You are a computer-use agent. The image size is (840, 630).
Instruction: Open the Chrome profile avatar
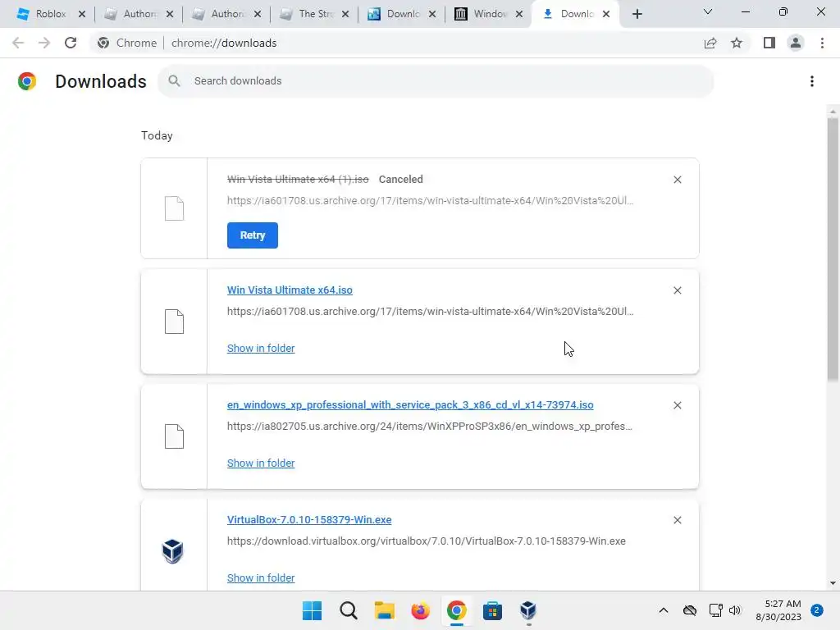pos(796,43)
